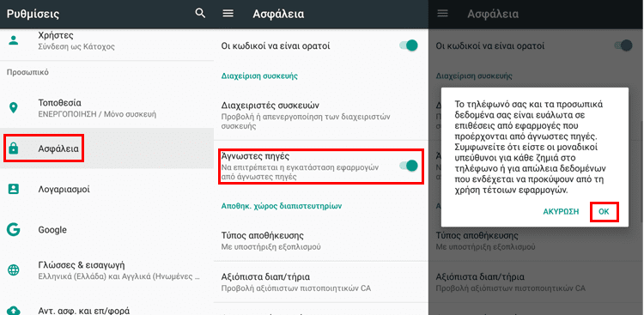This screenshot has height=315, width=644.
Task: Open Τύπος αποθήκευσης in middle screen
Action: point(321,240)
